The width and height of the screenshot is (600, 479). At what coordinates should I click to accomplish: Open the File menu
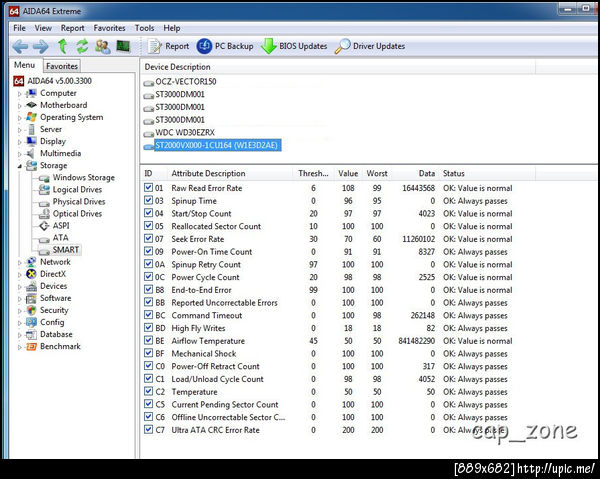(x=19, y=28)
